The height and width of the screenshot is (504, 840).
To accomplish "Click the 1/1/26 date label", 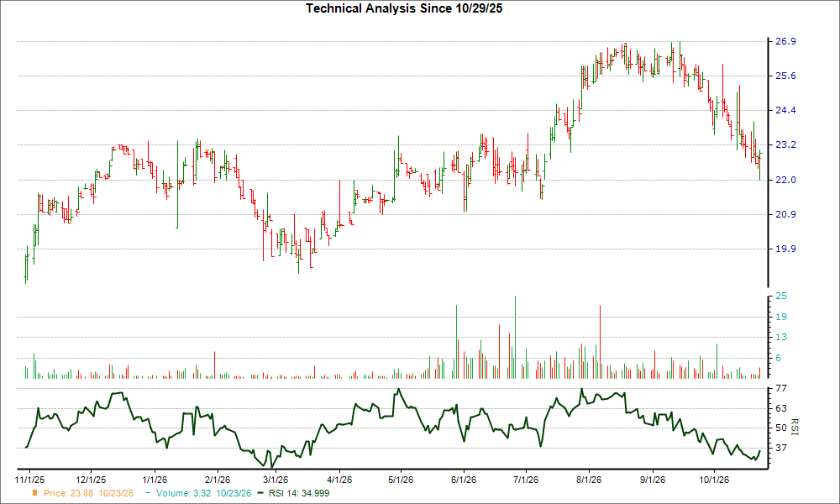I will (155, 480).
